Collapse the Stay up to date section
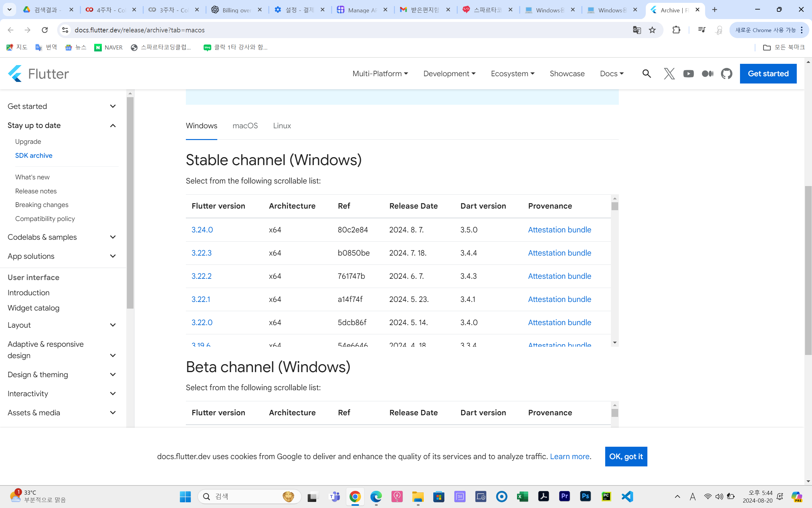812x508 pixels. pos(62,125)
